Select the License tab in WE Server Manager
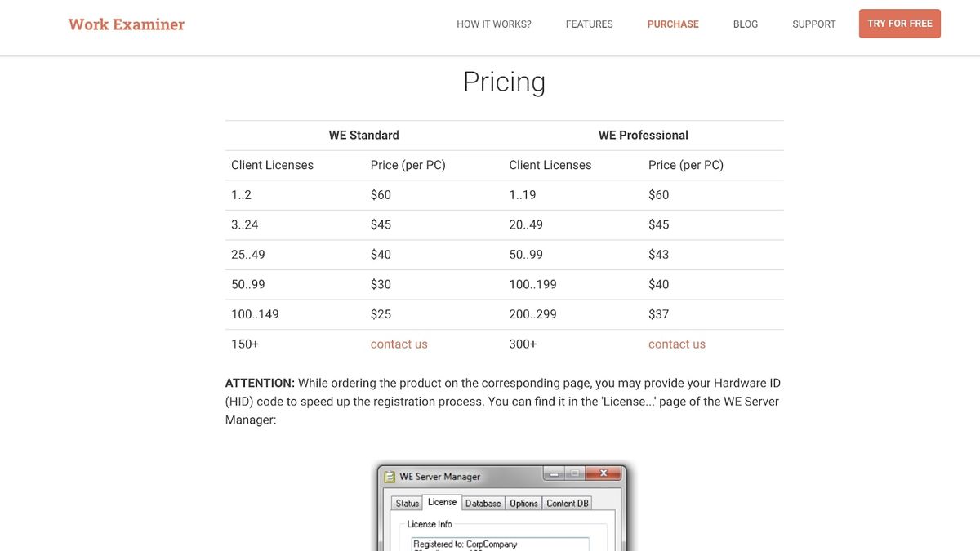This screenshot has height=551, width=980. (x=442, y=503)
